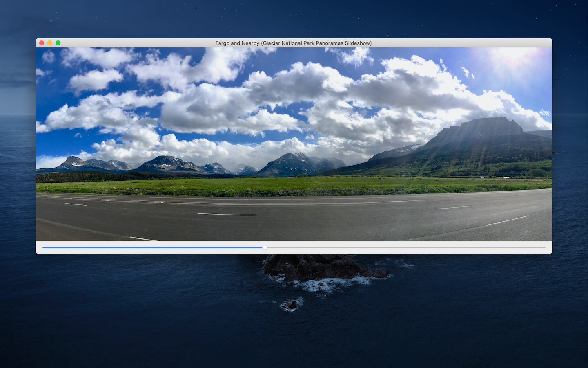The image size is (588, 368).
Task: Click the Fargo and Nearby window title
Action: [x=294, y=43]
